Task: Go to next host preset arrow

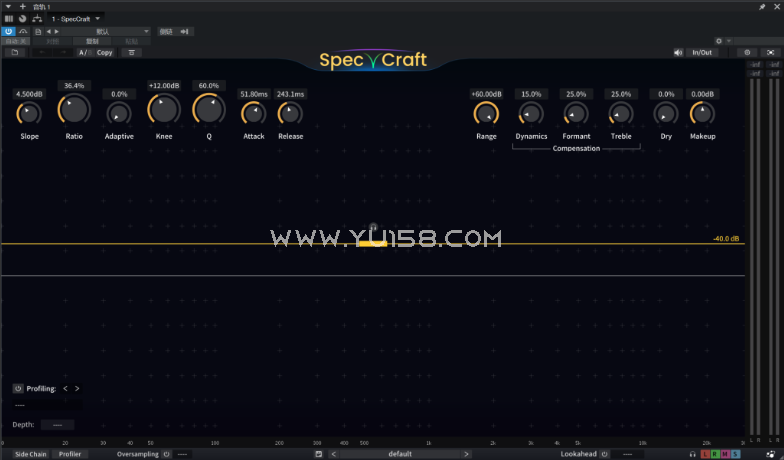Action: click(x=56, y=32)
